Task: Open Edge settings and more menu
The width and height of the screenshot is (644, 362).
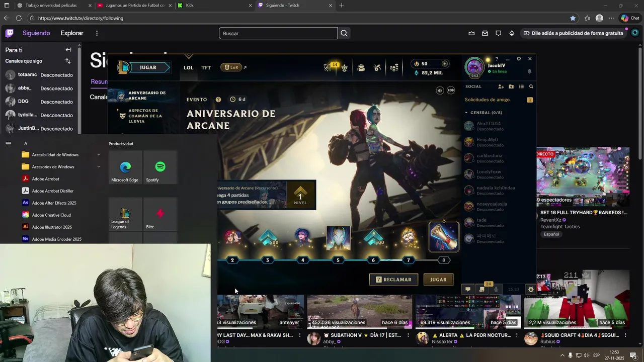Action: point(611,18)
